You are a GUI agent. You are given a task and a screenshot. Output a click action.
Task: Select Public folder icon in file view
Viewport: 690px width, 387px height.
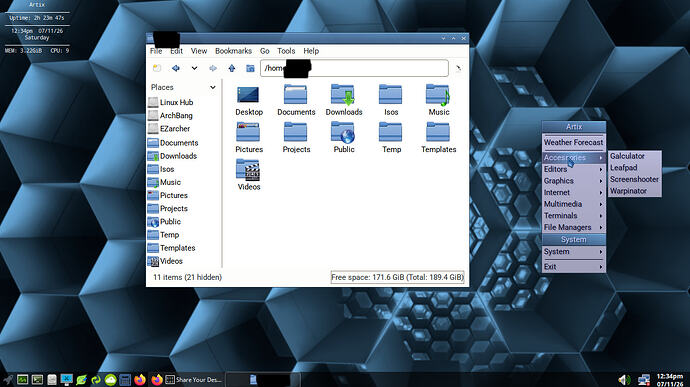(343, 132)
